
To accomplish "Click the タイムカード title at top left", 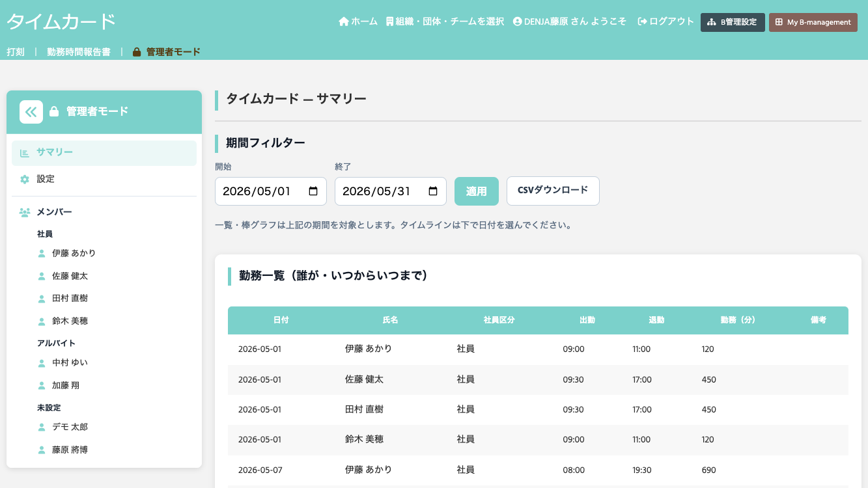I will (61, 22).
